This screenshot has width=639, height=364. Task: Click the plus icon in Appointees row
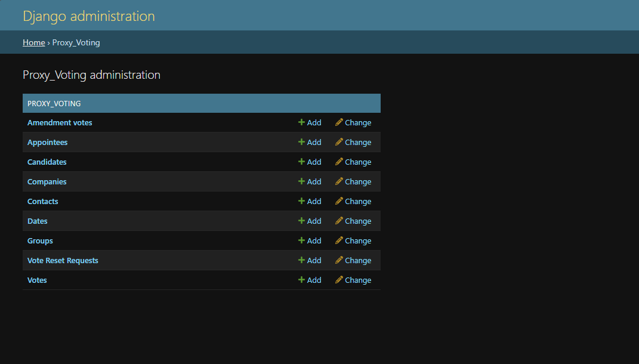(301, 142)
